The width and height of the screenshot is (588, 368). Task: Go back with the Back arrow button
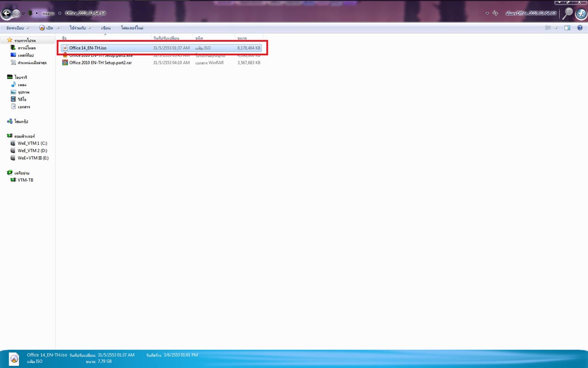tap(6, 13)
